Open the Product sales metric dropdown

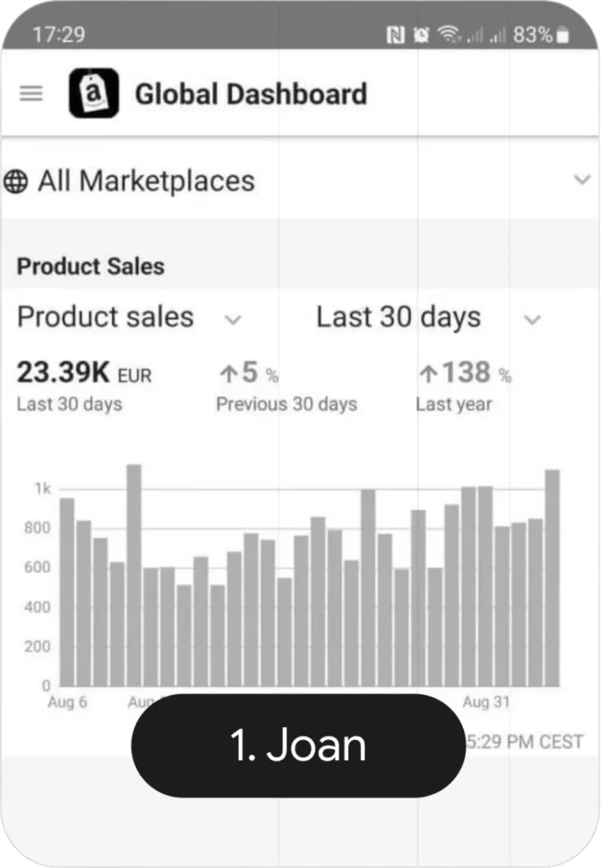[232, 320]
